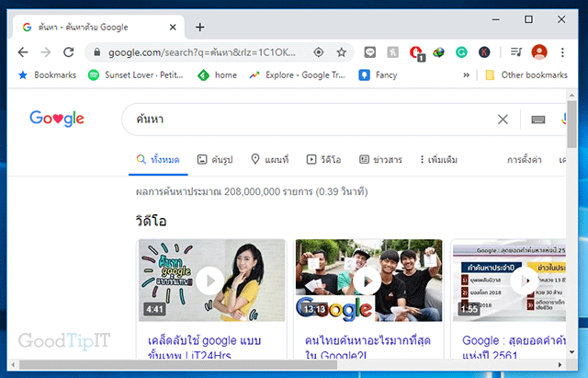Play the 13:13 video thumbnail
Viewport: 588px width, 378px height.
pyautogui.click(x=368, y=281)
